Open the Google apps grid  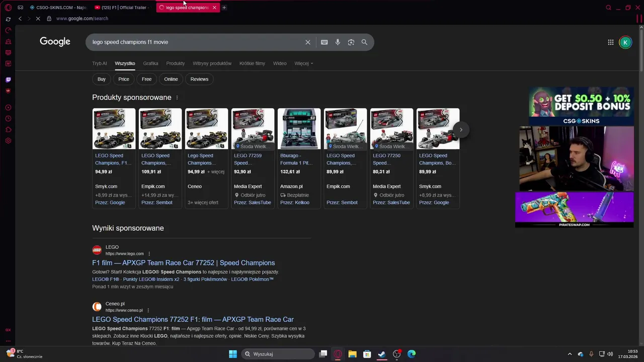[x=611, y=42]
